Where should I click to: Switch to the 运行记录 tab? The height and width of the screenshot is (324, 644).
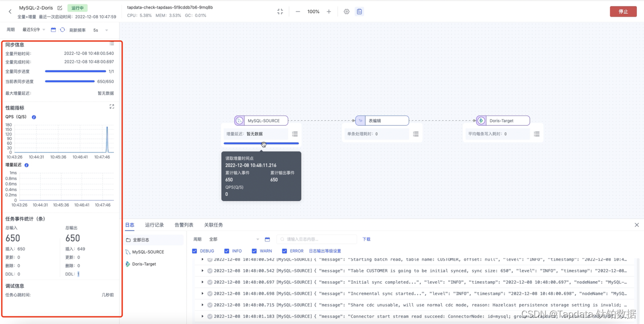(x=154, y=225)
